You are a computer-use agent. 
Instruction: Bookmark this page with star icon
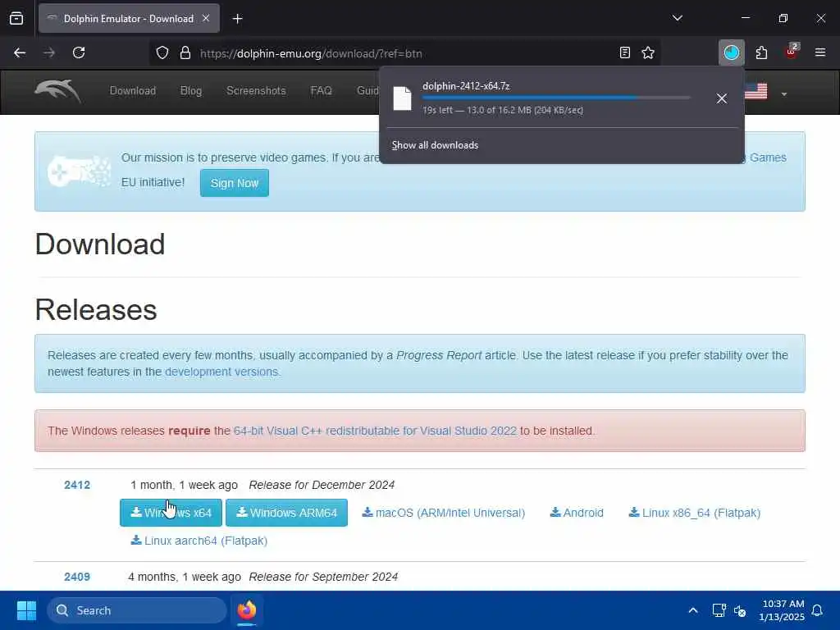tap(648, 52)
